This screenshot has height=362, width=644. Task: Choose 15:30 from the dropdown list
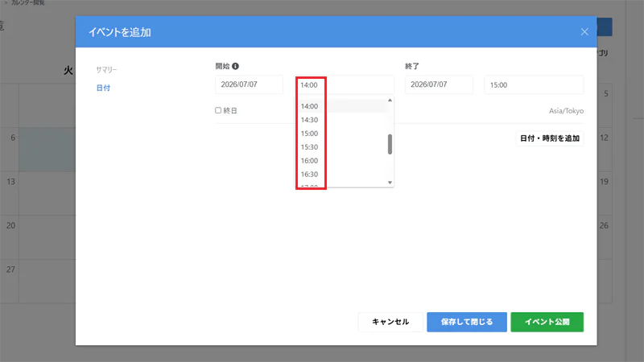pos(342,147)
